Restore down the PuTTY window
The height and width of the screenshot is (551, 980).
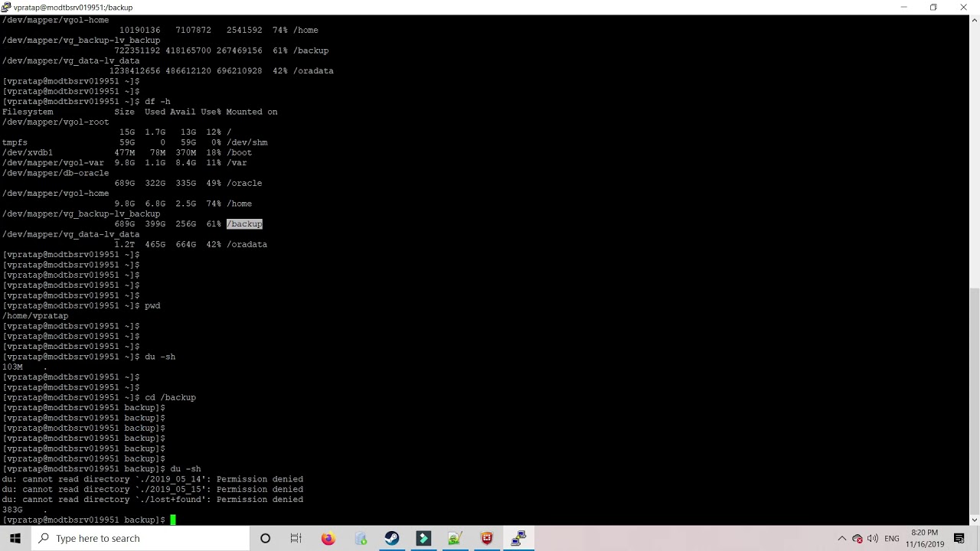tap(933, 7)
